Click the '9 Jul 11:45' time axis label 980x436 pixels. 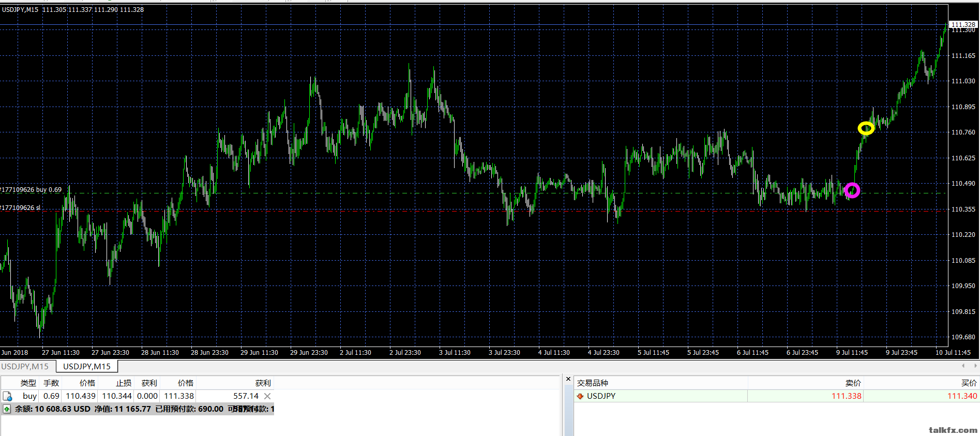click(x=852, y=353)
